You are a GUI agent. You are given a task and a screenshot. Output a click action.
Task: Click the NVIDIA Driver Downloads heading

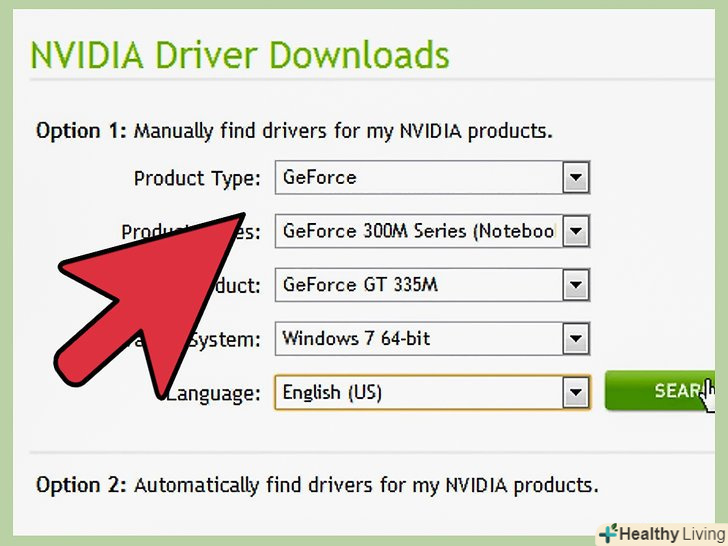coord(240,55)
